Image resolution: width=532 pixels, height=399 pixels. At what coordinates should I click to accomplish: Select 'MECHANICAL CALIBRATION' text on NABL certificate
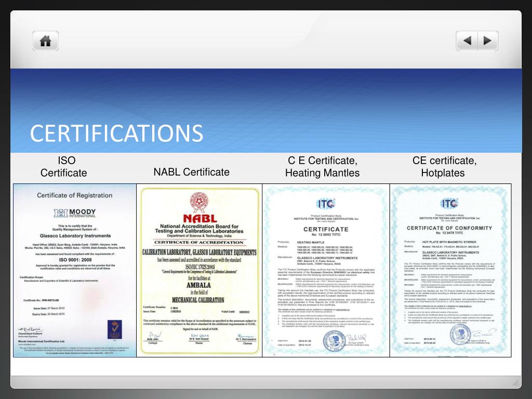[198, 300]
